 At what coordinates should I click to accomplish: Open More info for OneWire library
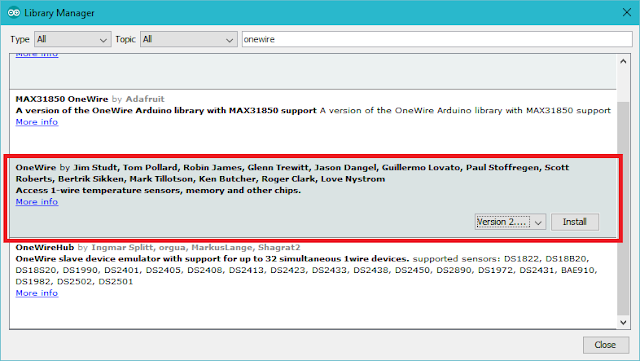tap(37, 202)
